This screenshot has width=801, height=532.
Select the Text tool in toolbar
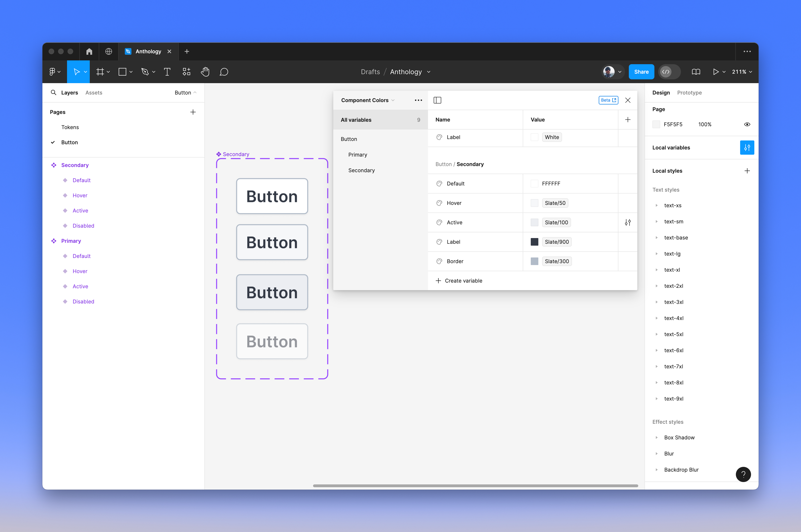(x=167, y=72)
